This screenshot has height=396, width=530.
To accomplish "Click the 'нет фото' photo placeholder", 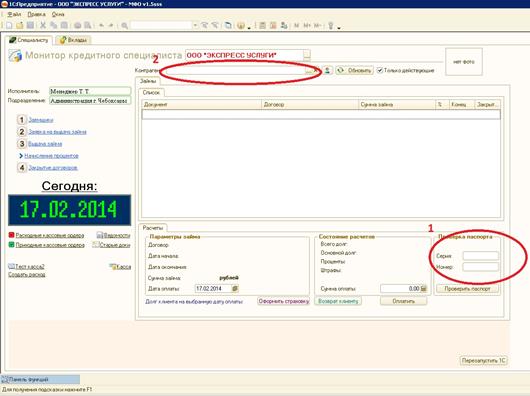I will tap(464, 62).
